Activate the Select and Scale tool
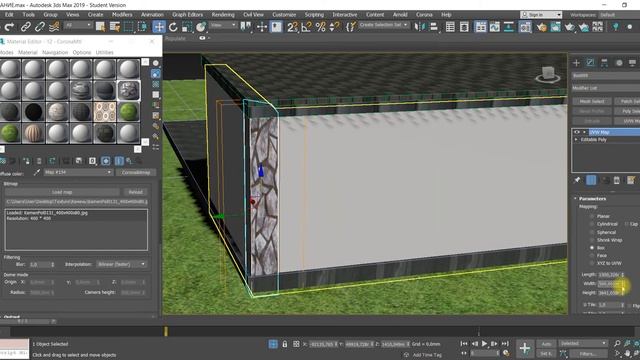The image size is (640, 360). tap(187, 27)
